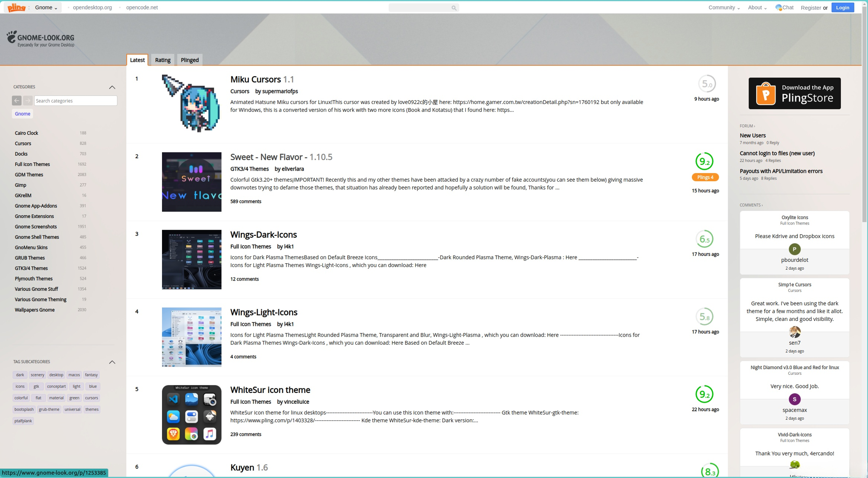The height and width of the screenshot is (478, 868).
Task: Open the GTK3/4 Themes category link
Action: coord(31,268)
